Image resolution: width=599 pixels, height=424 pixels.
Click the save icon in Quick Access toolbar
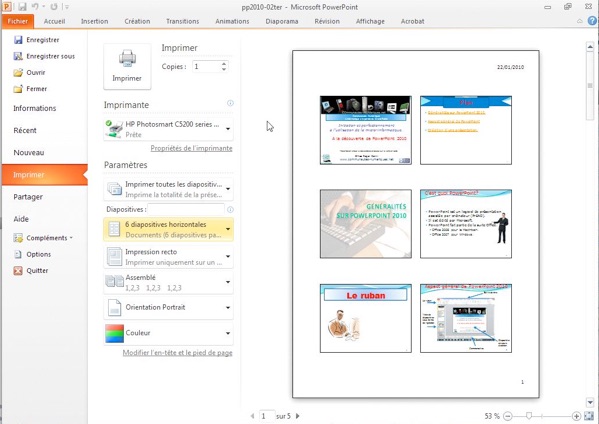tap(22, 6)
